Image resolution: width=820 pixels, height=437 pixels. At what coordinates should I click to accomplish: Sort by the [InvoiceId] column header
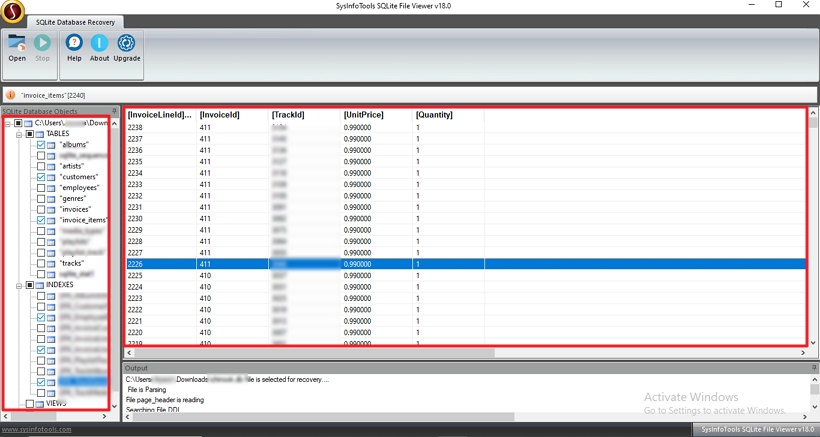(x=233, y=114)
